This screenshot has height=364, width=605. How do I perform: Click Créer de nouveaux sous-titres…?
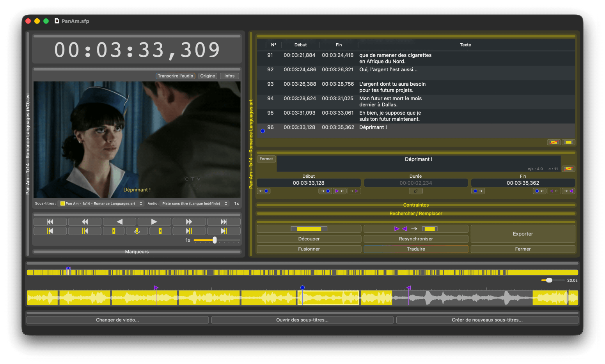pyautogui.click(x=487, y=320)
